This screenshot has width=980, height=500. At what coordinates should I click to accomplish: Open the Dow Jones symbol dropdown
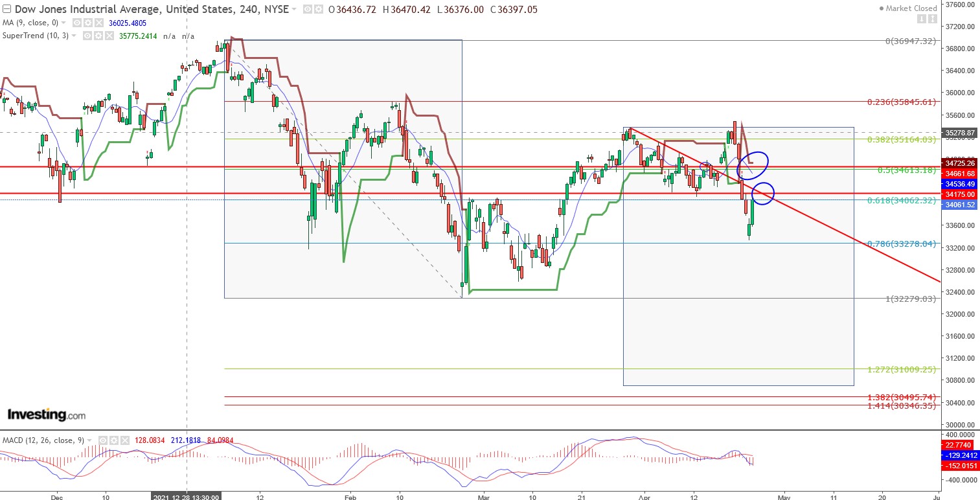click(x=295, y=9)
